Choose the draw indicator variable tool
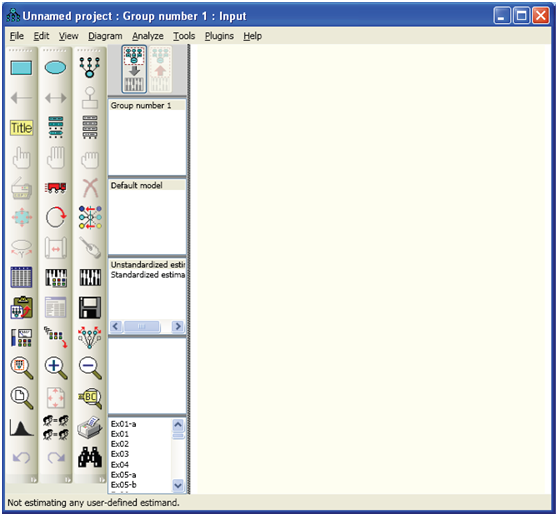 pos(90,68)
